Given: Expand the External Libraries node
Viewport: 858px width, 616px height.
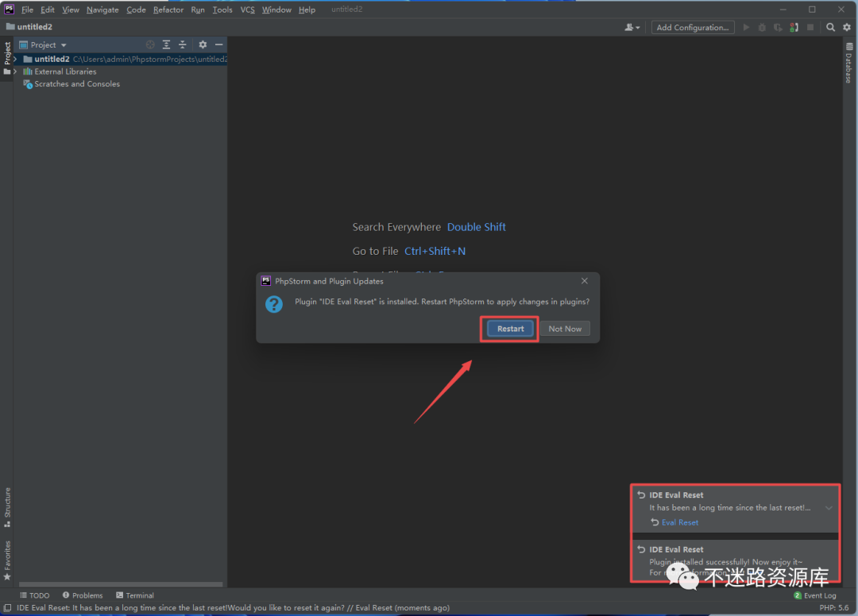Looking at the screenshot, I should click(15, 71).
